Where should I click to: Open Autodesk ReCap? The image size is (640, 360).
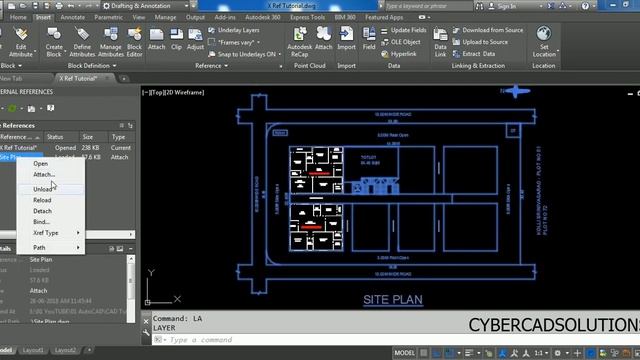[300, 42]
